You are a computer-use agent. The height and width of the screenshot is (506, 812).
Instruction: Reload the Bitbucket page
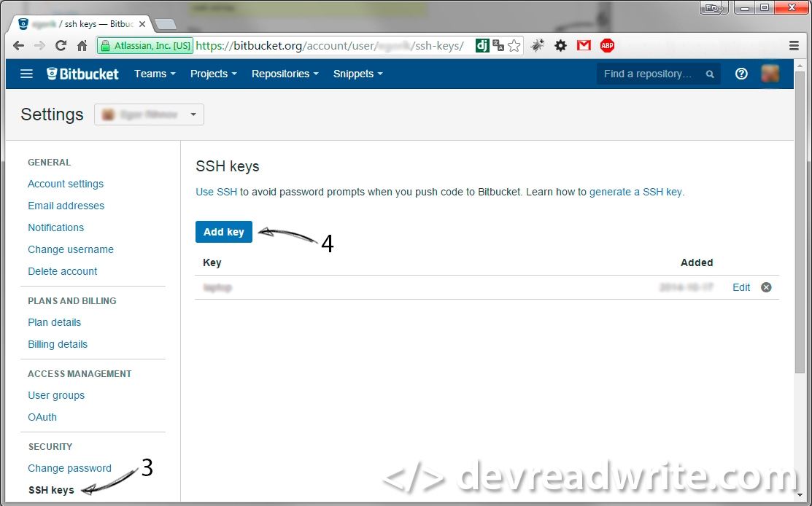coord(61,45)
